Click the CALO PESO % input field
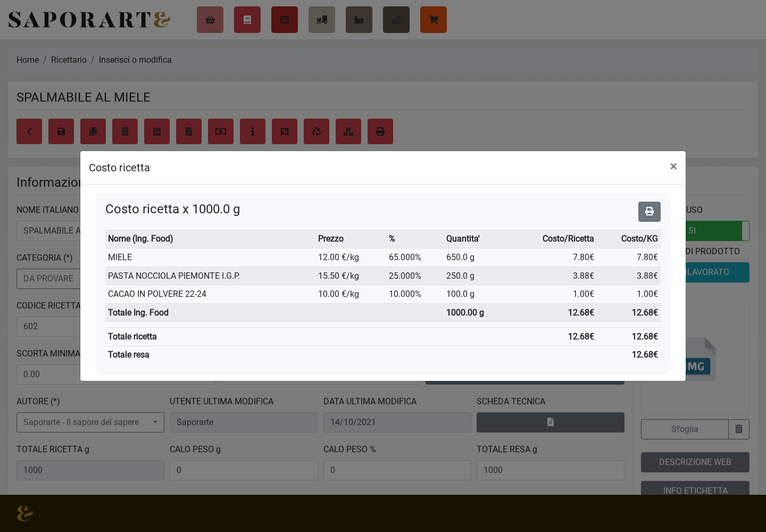766x532 pixels. [397, 470]
